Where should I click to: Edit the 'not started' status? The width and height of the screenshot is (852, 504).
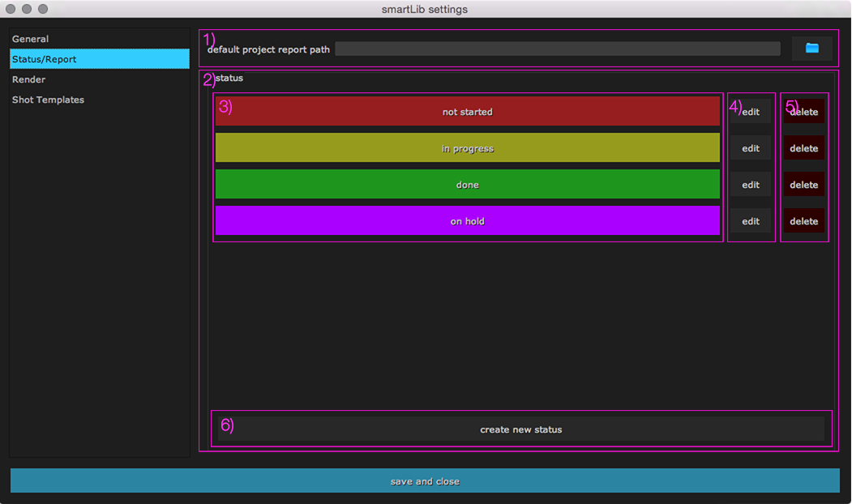751,112
